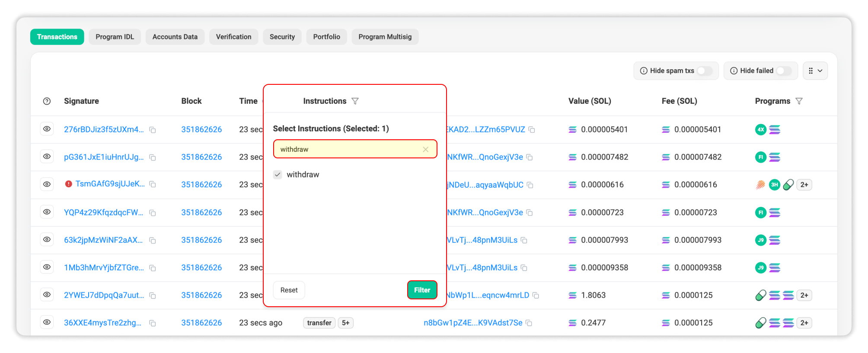Image resolution: width=868 pixels, height=353 pixels.
Task: Click the red failed-transaction warning icon
Action: click(68, 184)
